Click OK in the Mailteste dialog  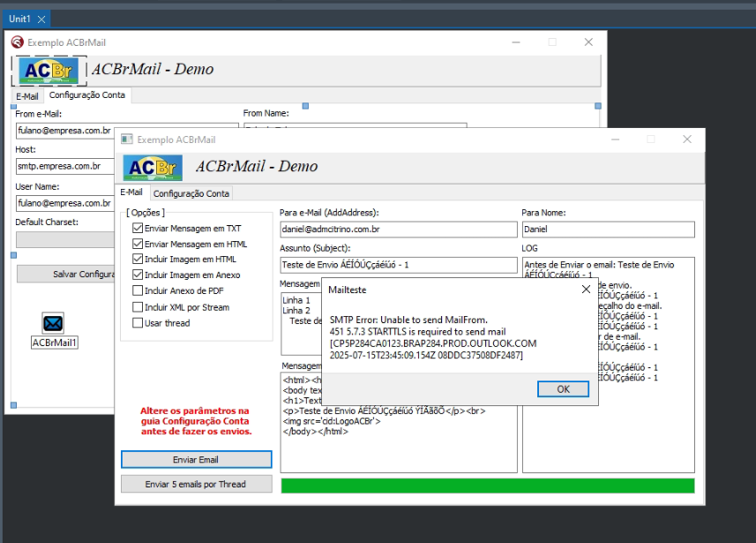(x=563, y=389)
